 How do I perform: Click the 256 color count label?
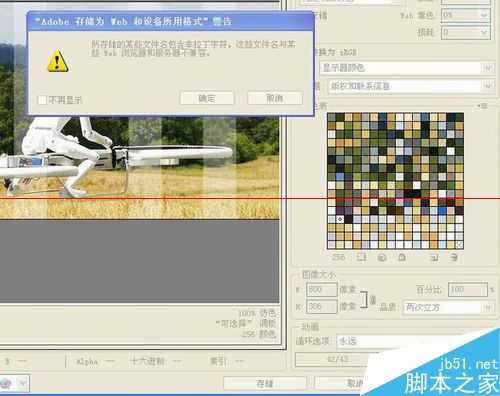click(338, 257)
